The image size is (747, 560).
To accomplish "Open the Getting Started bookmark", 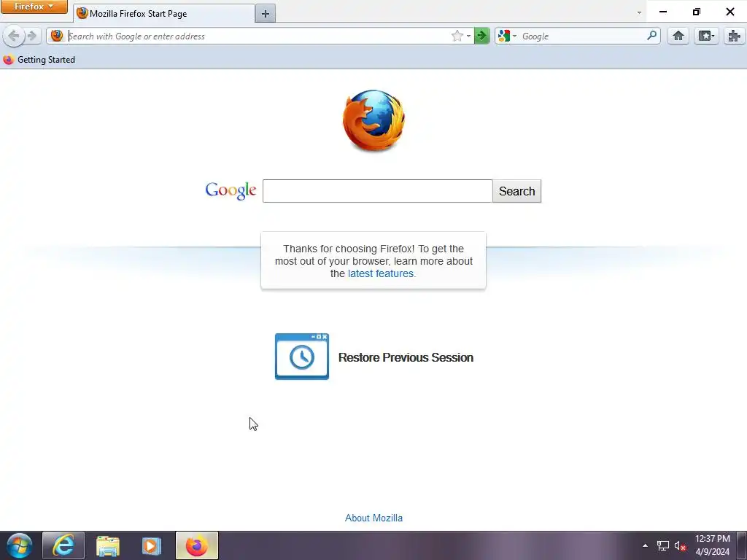I will point(39,60).
